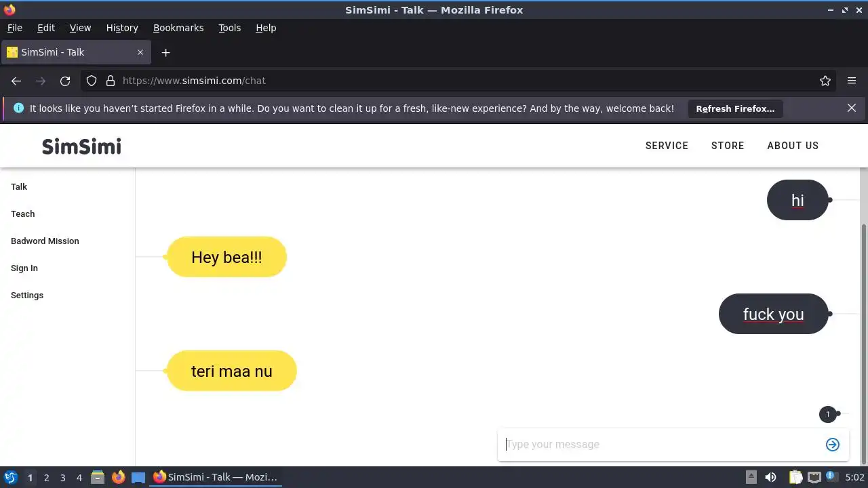The height and width of the screenshot is (488, 868).
Task: Open Settings in sidebar
Action: click(27, 295)
